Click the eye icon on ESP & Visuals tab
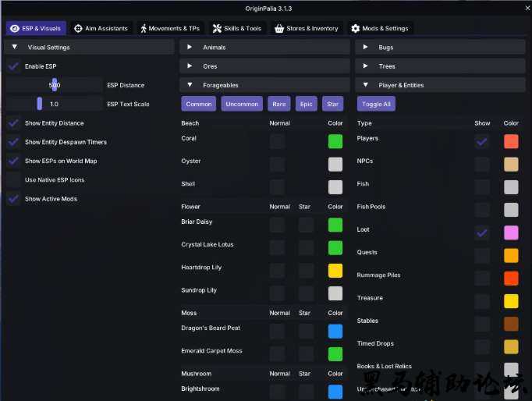Viewport: 532px width, 401px height. [15, 29]
